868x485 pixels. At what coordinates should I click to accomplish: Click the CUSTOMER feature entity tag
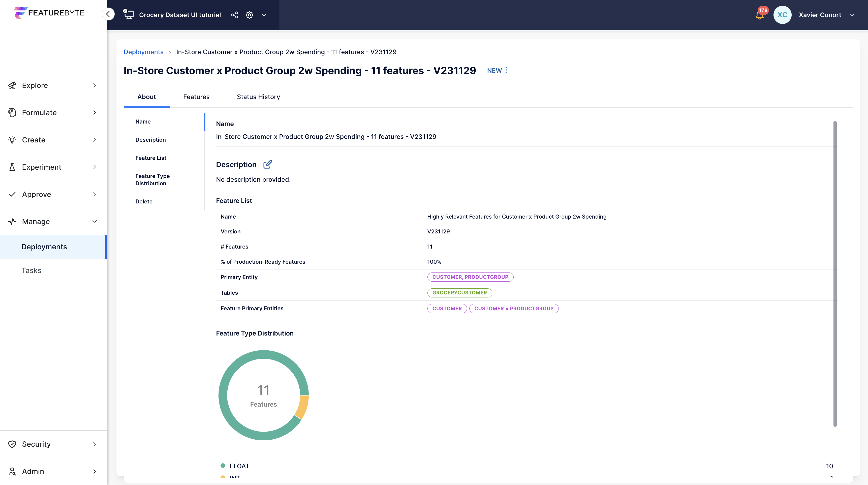[x=447, y=308]
